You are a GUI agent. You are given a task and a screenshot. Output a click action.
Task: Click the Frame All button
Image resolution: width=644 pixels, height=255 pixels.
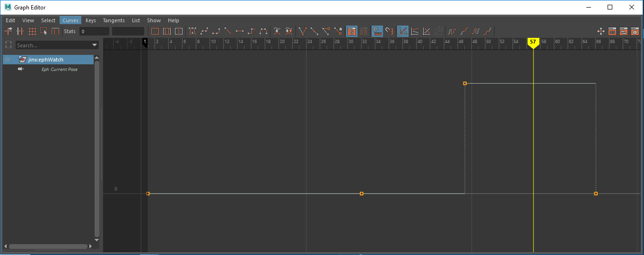click(155, 31)
